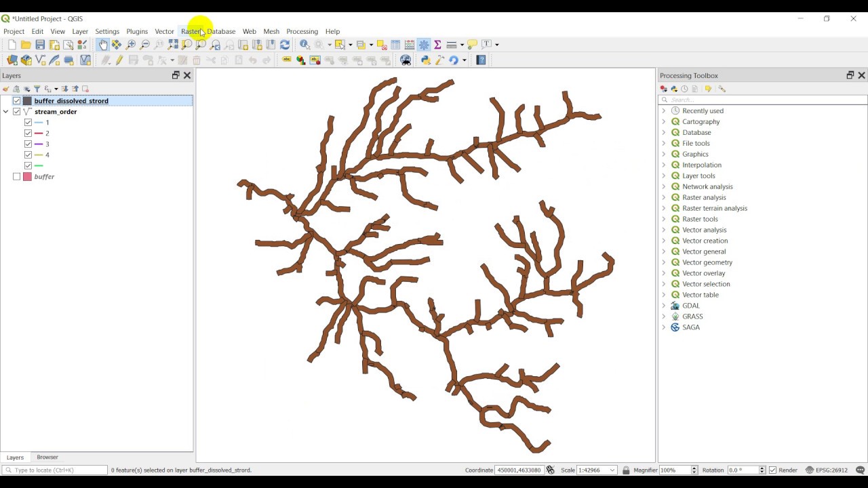The image size is (868, 488).
Task: Expand the Cartography toolbox group
Action: [x=664, y=122]
